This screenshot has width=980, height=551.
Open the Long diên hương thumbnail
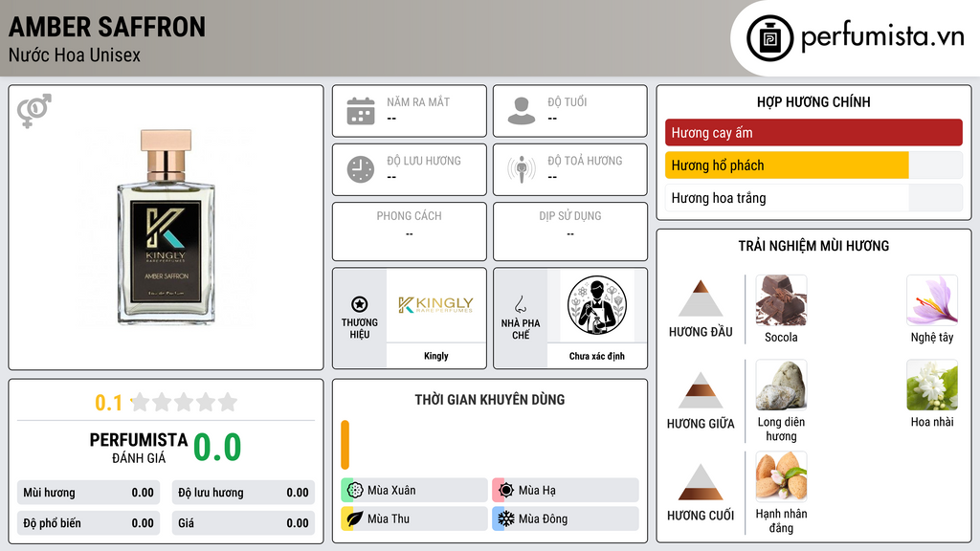click(x=781, y=386)
